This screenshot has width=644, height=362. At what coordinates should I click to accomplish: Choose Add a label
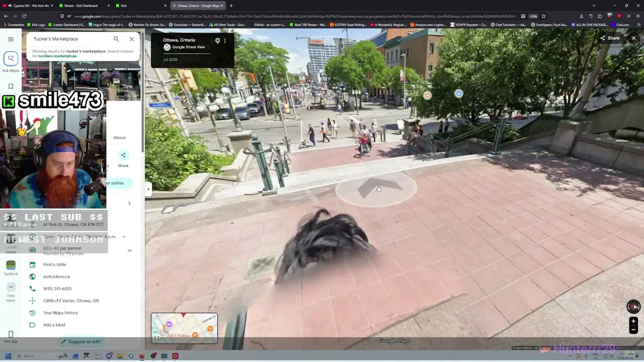point(54,325)
